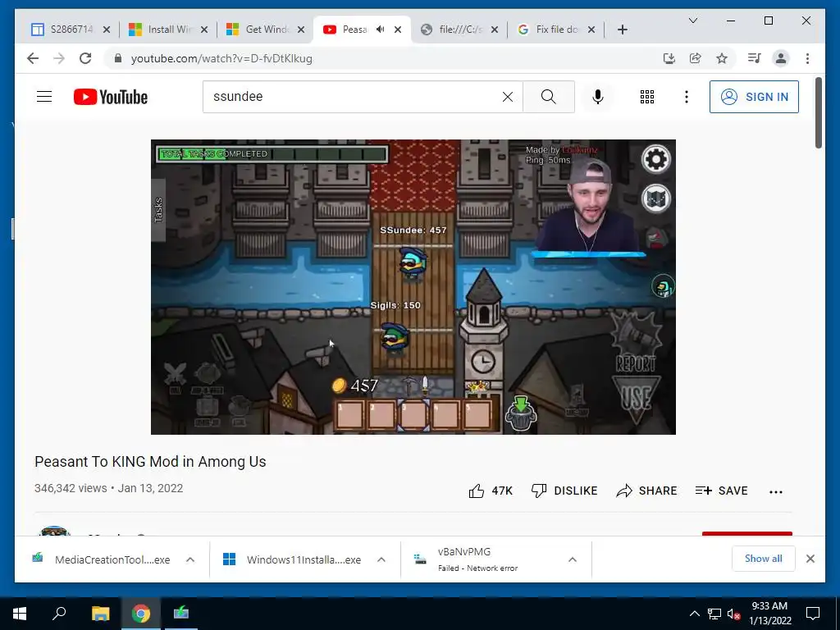Open the tab search dropdown chevron
This screenshot has width=840, height=630.
692,21
